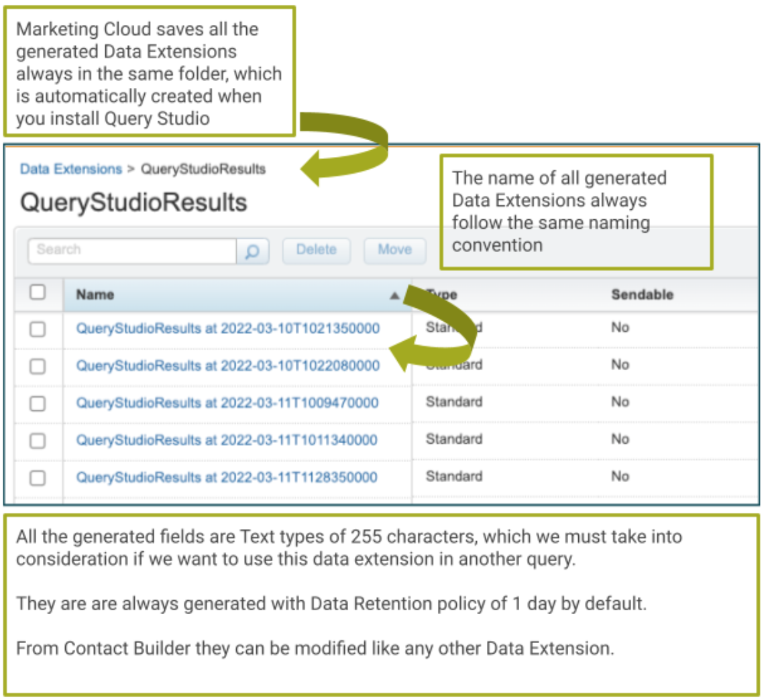Click the search magnifier icon button
Screen dimensions: 766x700
pos(252,251)
